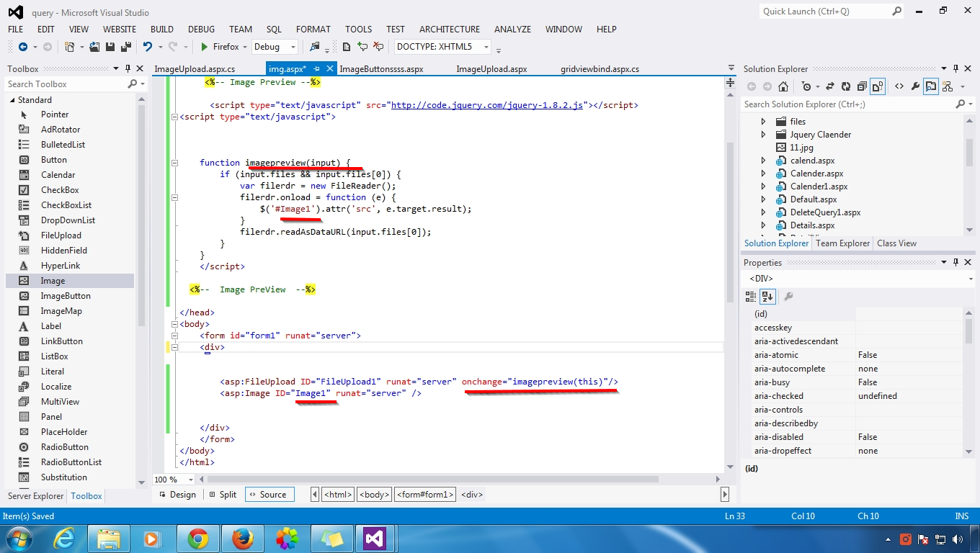
Task: Click the Comment selection toolbar icon
Action: (362, 47)
